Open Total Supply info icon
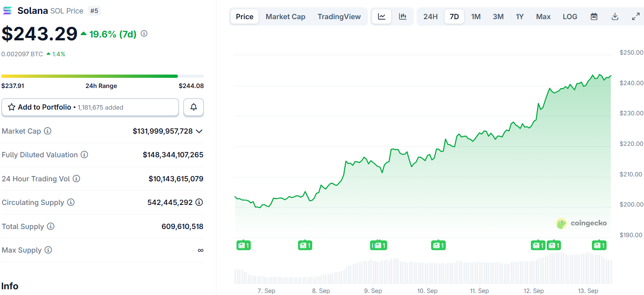 coord(50,226)
